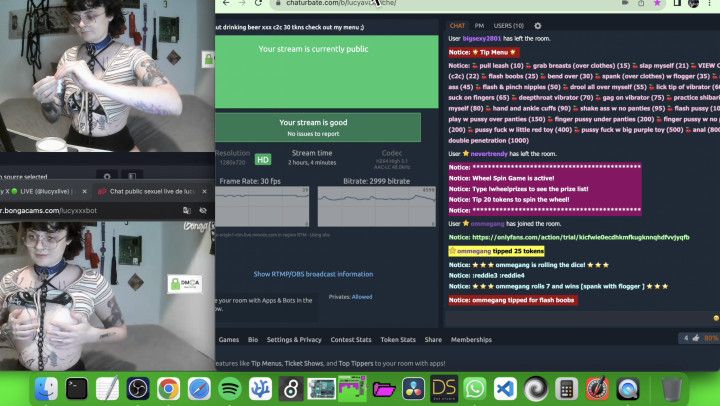Click the thumbs-up rating icon
720x406 pixels.
[x=696, y=338]
